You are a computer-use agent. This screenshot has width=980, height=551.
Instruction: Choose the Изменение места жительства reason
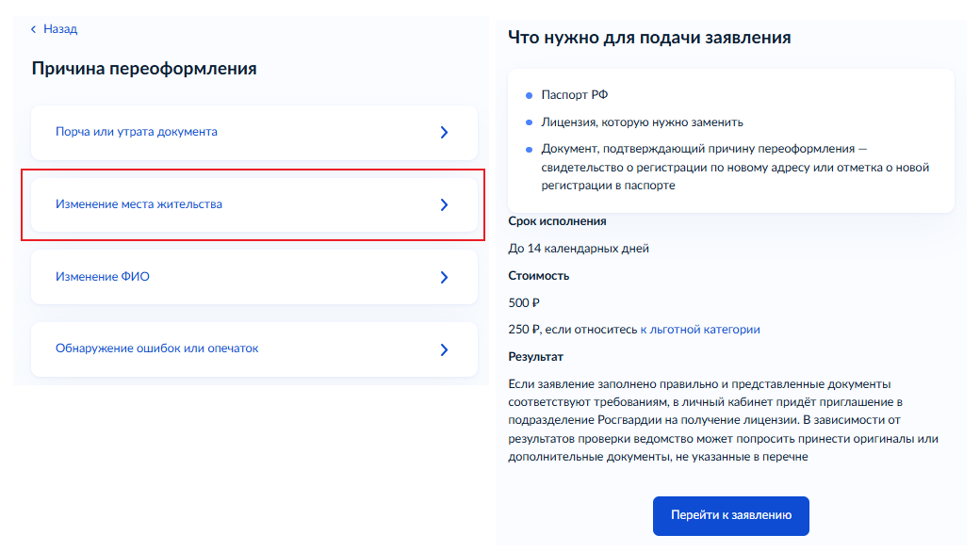click(254, 205)
